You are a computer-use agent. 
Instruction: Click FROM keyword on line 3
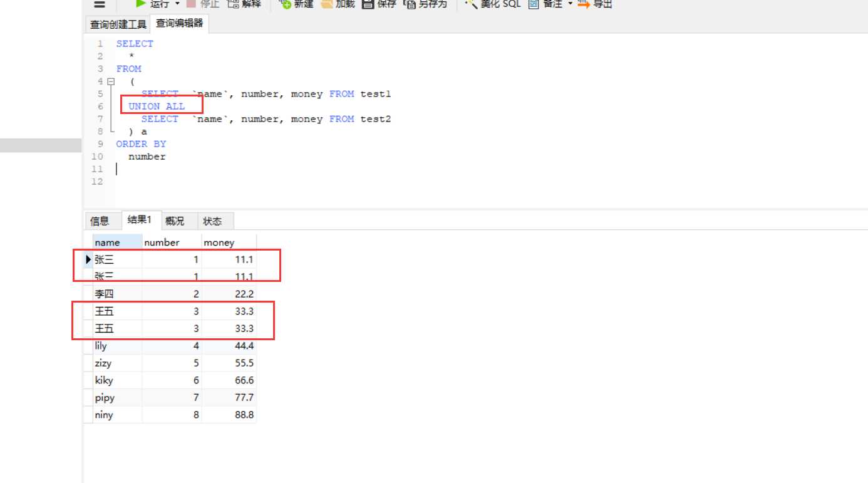tap(128, 69)
